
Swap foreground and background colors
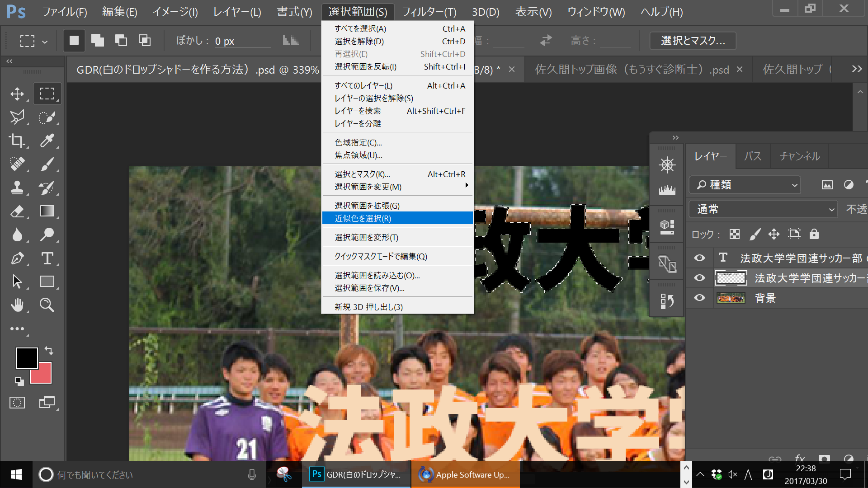[49, 351]
